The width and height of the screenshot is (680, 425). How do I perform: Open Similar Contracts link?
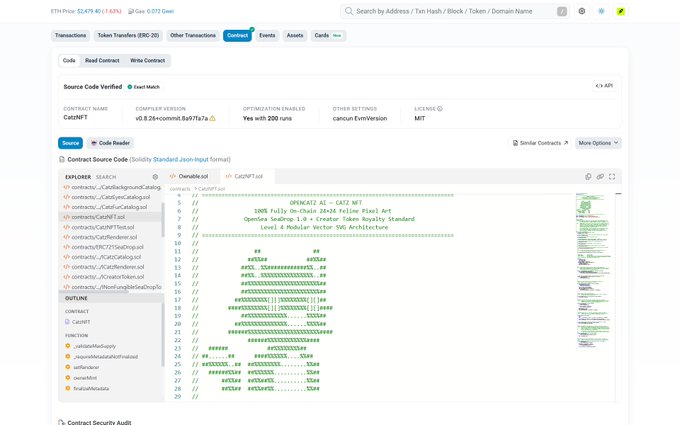[x=540, y=143]
